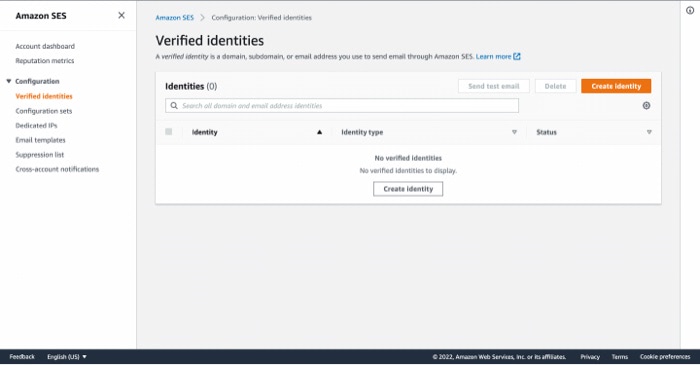Click the Send test email button
This screenshot has width=700, height=365.
click(494, 86)
